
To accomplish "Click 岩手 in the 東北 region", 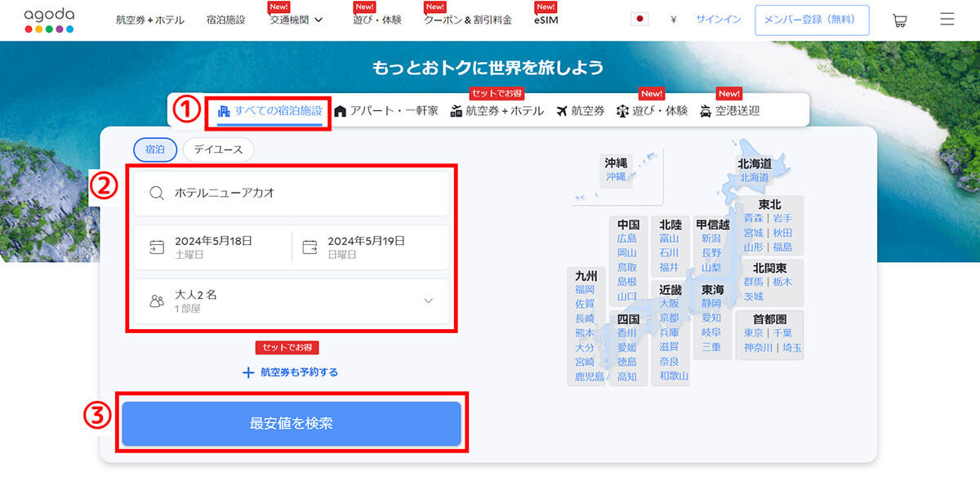I will coord(782,218).
